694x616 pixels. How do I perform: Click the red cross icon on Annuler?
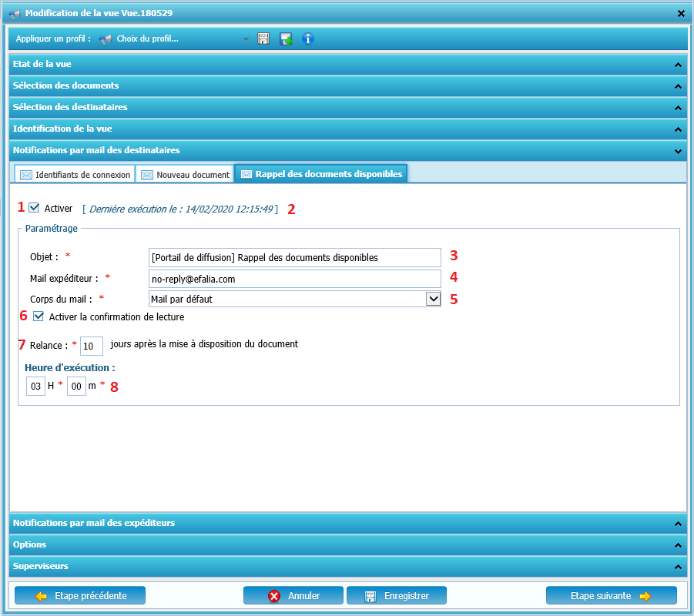point(273,595)
